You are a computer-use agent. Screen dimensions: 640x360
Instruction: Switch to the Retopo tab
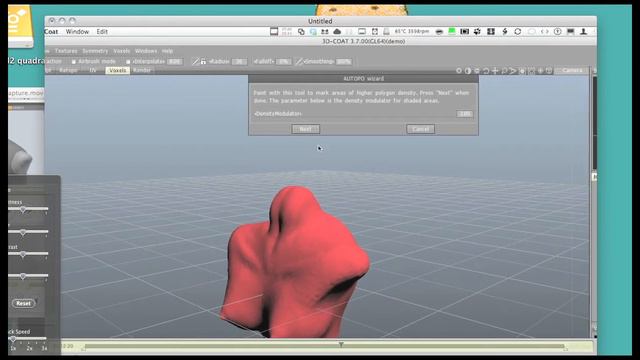click(x=68, y=70)
